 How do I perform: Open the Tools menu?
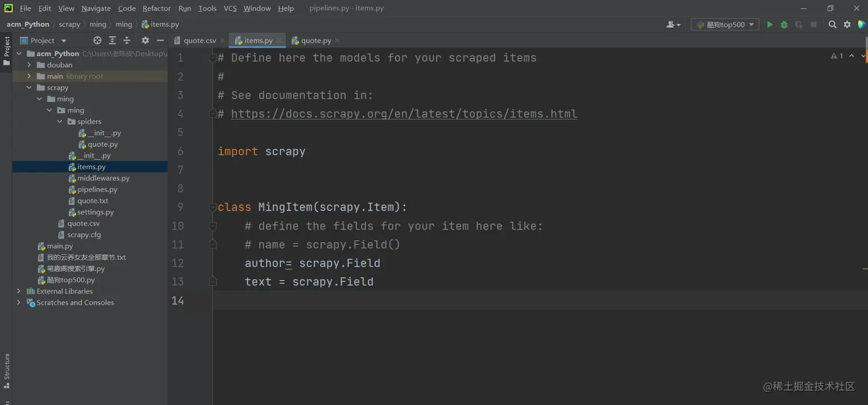click(x=207, y=8)
